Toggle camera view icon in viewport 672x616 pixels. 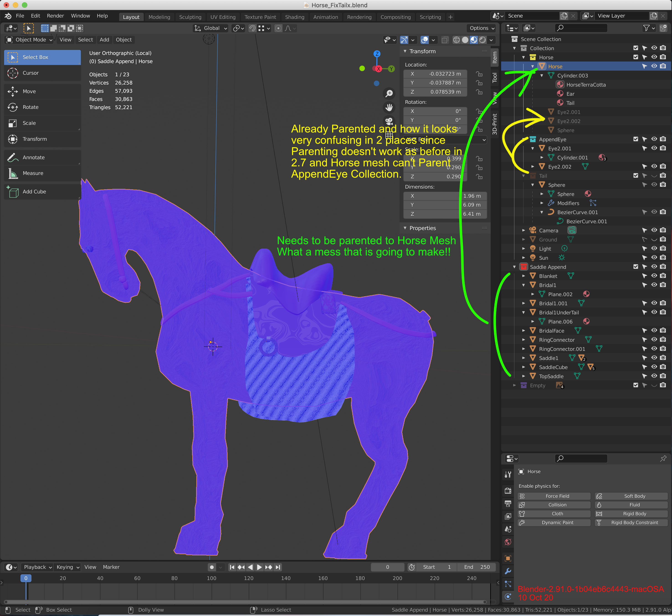coord(389,121)
